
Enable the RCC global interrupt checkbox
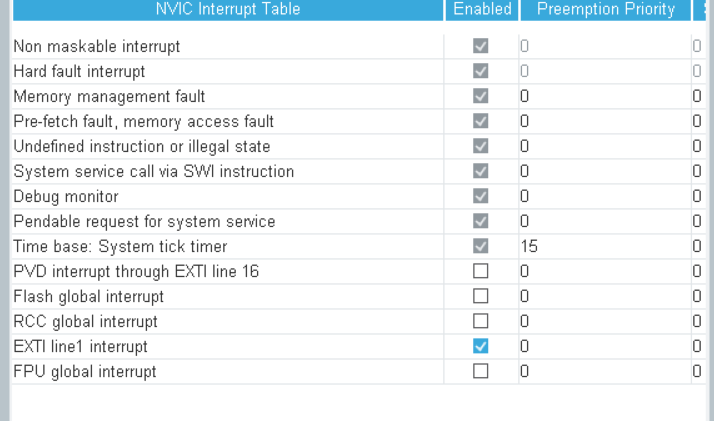click(480, 321)
